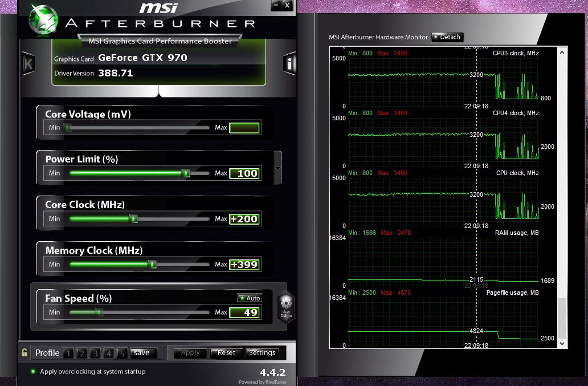The width and height of the screenshot is (588, 386).
Task: Select profile slot 1
Action: point(68,353)
